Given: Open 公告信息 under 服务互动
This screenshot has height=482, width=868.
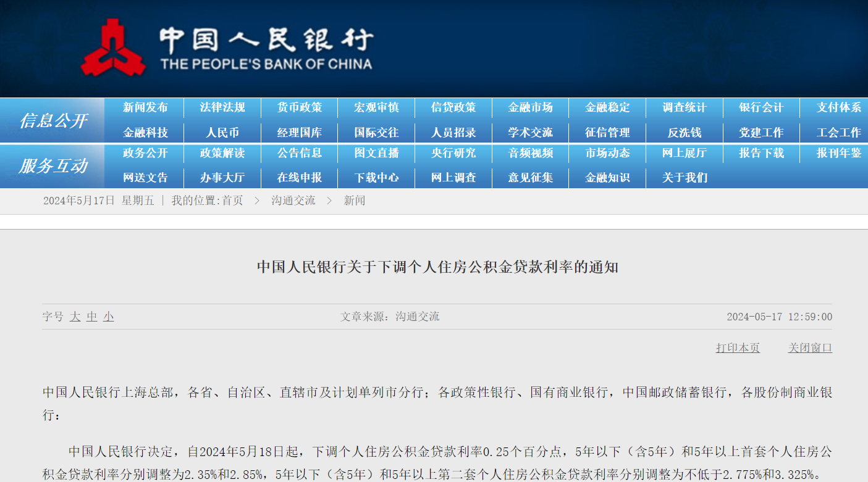Looking at the screenshot, I should [300, 153].
